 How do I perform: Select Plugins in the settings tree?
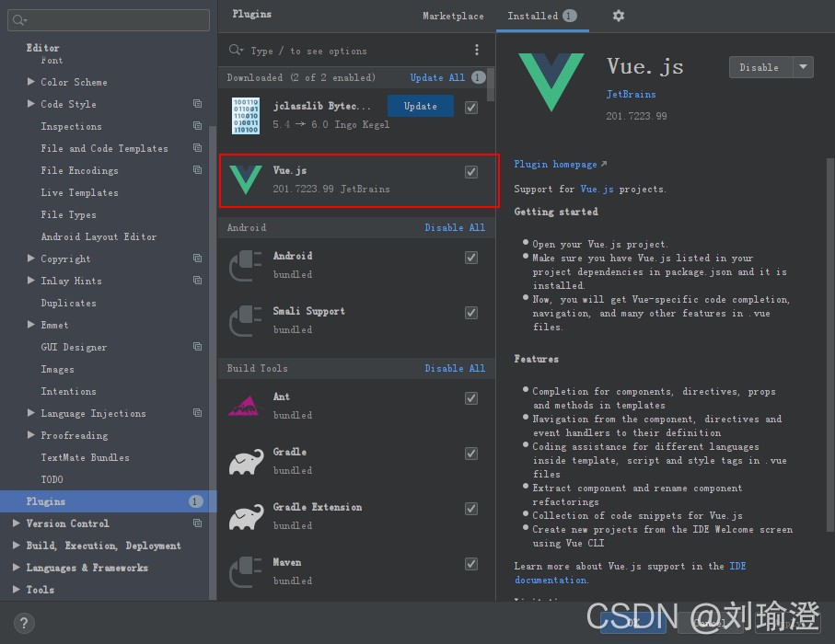click(108, 501)
